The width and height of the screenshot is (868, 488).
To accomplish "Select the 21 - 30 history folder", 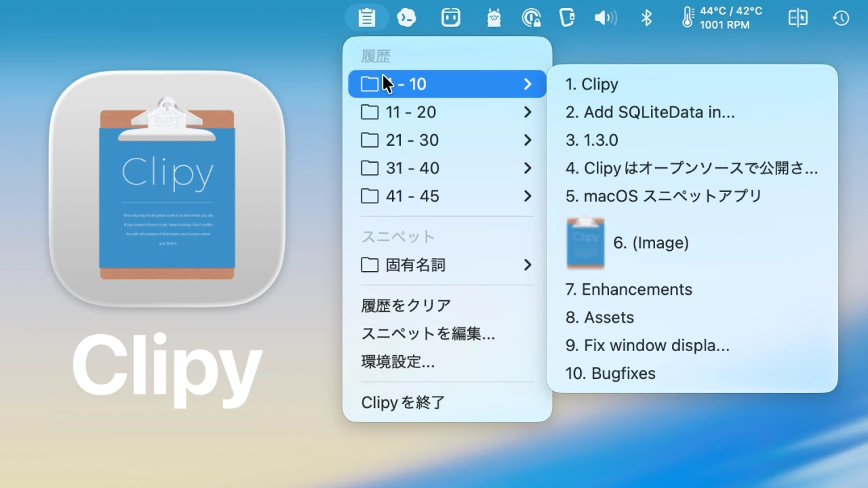I will 447,140.
